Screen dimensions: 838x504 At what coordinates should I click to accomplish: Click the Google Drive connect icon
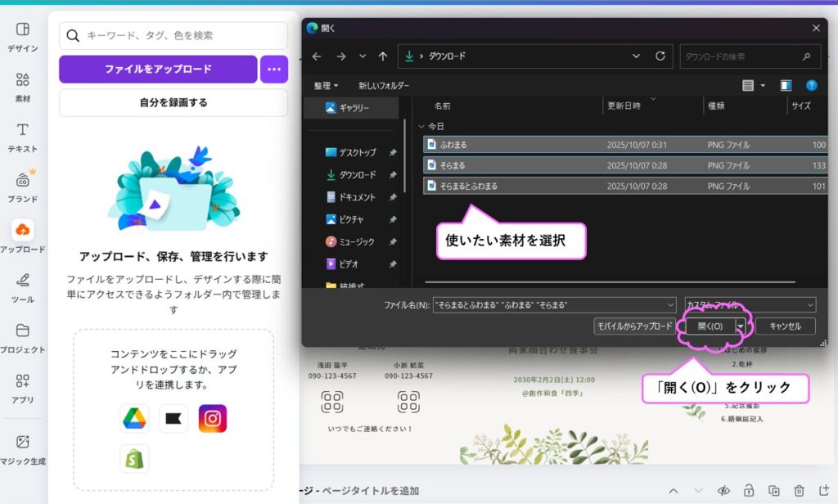pos(134,418)
